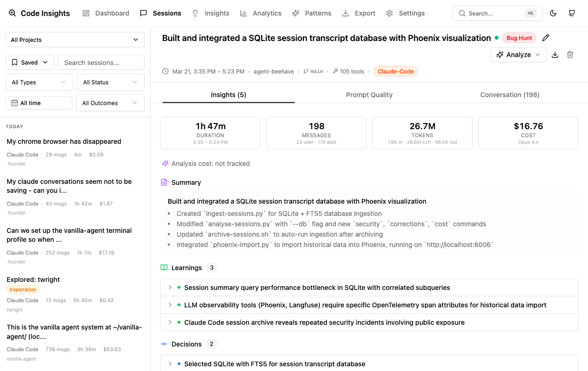This screenshot has height=371, width=588.
Task: Open the All Types dropdown
Action: tap(39, 82)
